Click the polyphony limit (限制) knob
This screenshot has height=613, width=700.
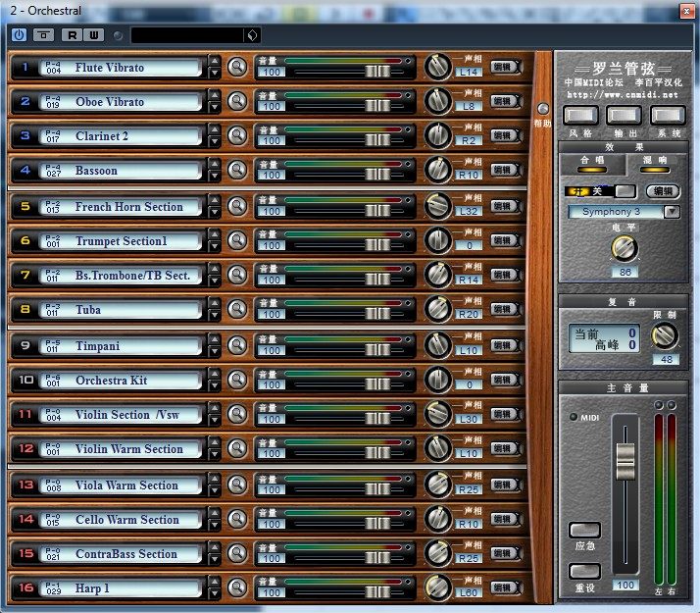click(x=665, y=336)
